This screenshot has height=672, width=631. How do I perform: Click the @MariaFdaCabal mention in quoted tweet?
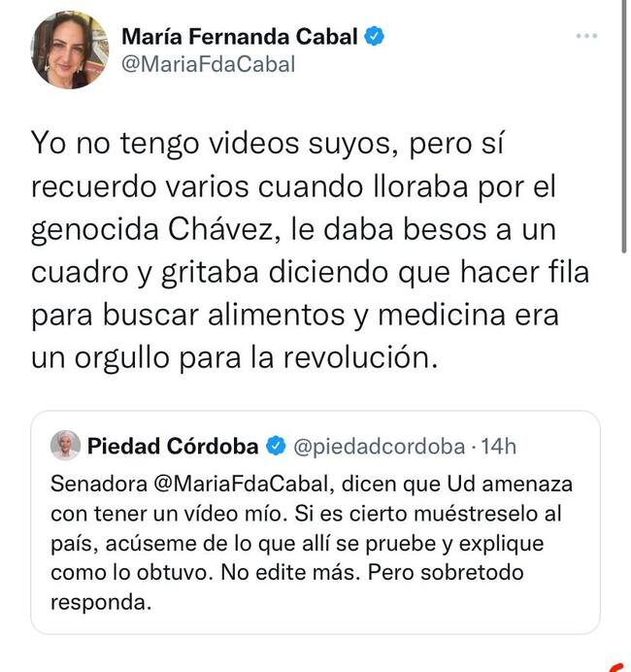tap(243, 485)
